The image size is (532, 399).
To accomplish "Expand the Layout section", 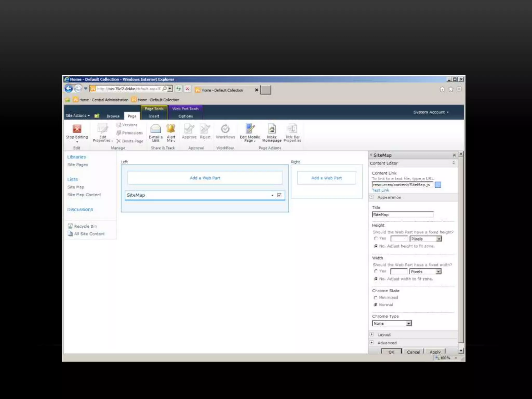I will pos(372,335).
